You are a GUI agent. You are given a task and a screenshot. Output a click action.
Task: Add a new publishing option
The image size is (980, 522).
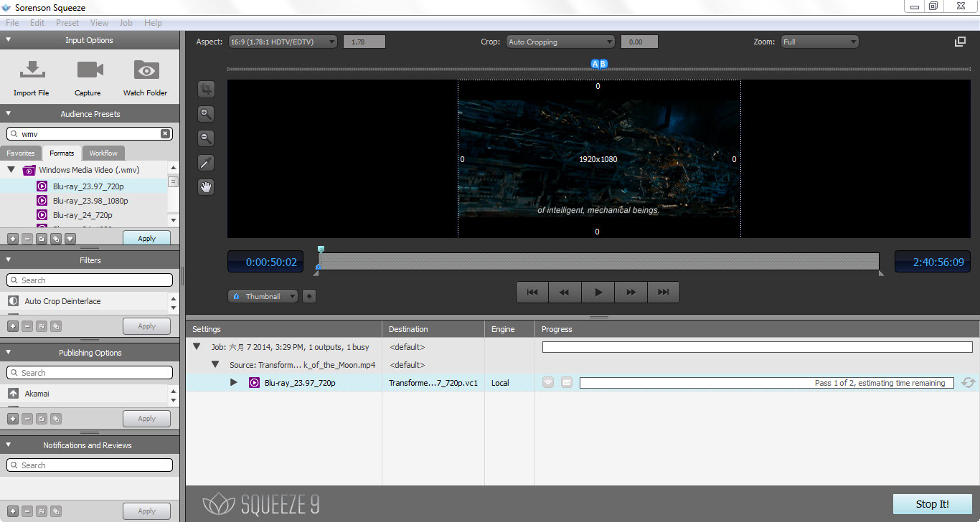pos(13,419)
